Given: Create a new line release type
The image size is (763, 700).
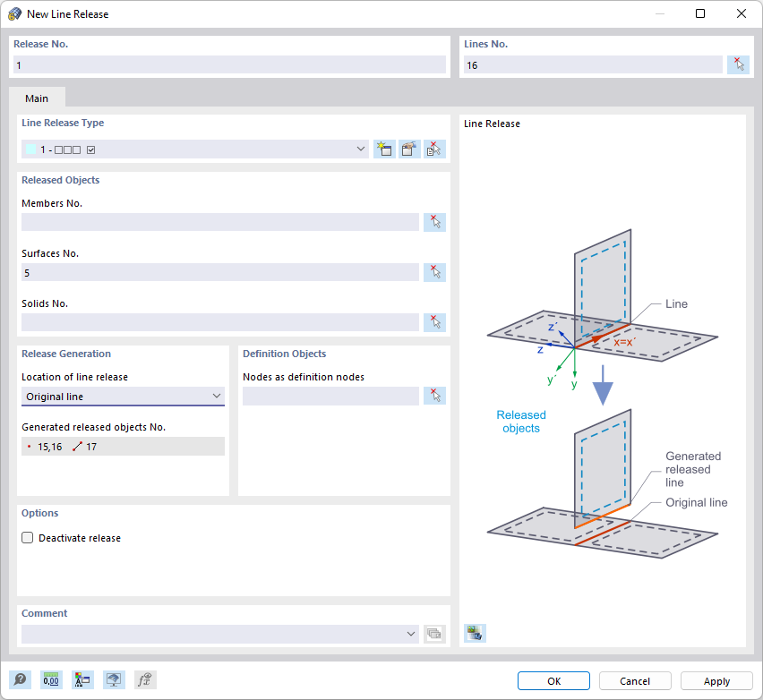Looking at the screenshot, I should pos(384,149).
